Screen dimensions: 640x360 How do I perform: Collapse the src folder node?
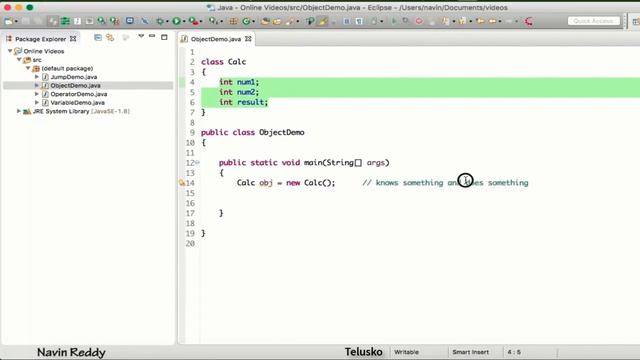19,60
